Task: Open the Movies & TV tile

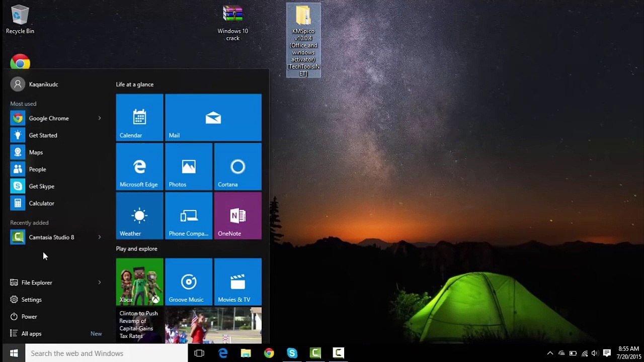Action: click(238, 282)
